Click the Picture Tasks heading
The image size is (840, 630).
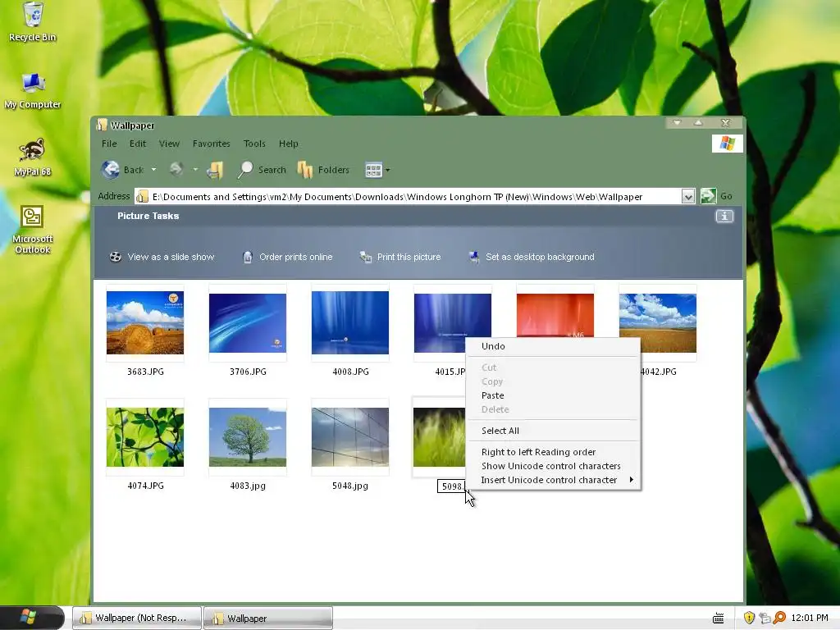pyautogui.click(x=148, y=216)
